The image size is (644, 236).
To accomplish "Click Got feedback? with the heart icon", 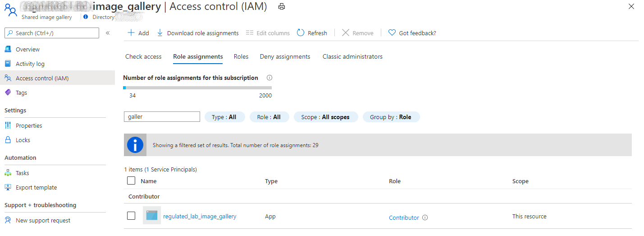I will (x=412, y=33).
